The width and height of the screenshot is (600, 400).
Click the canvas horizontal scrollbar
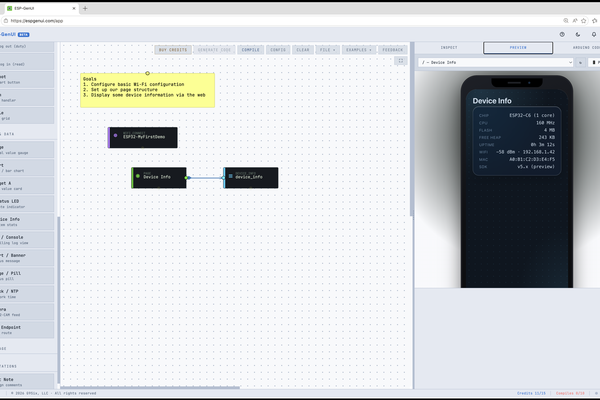point(150,387)
